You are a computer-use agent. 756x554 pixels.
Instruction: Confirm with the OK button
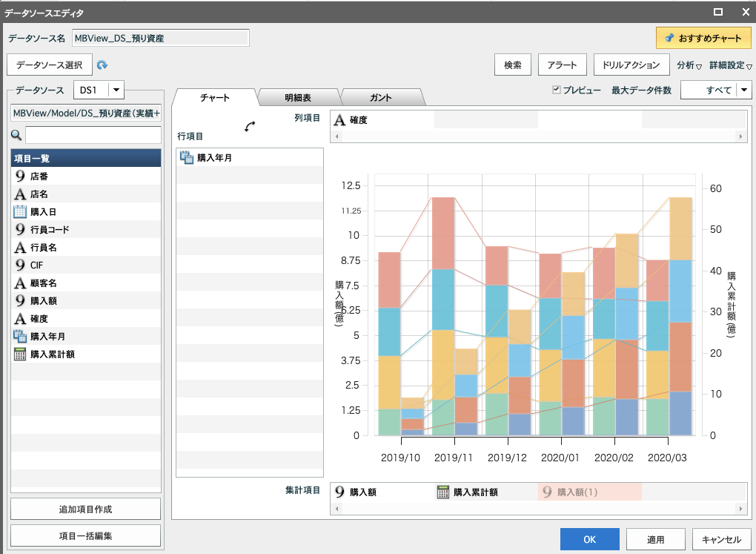point(590,539)
